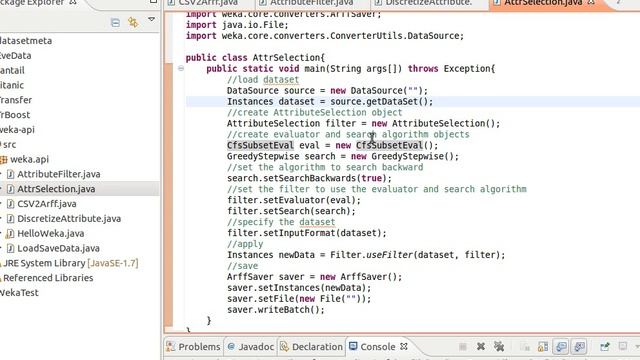640x360 pixels.
Task: Click the weka.api package icon
Action: (4, 160)
